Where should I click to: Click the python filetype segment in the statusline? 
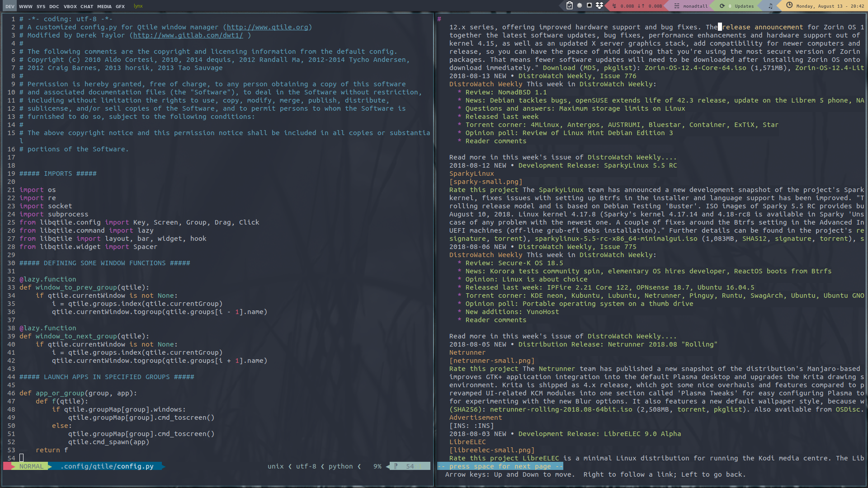click(x=340, y=466)
